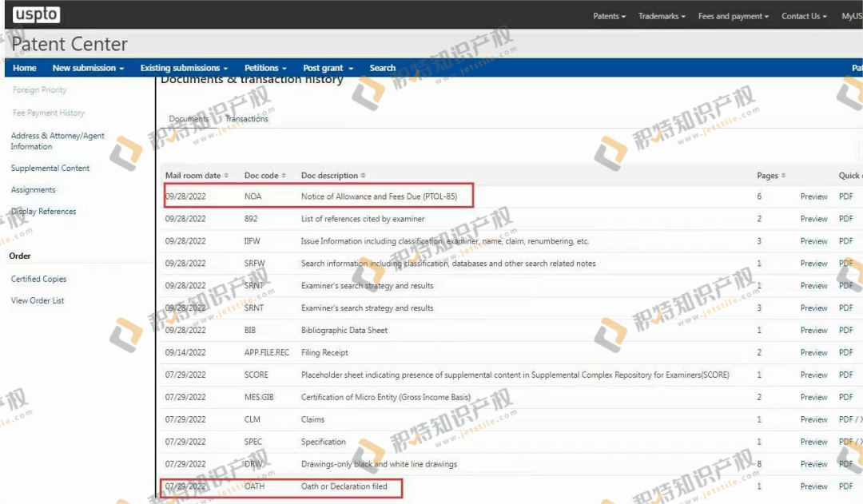The height and width of the screenshot is (504, 863).
Task: Open the Patents dropdown menu
Action: click(x=609, y=16)
